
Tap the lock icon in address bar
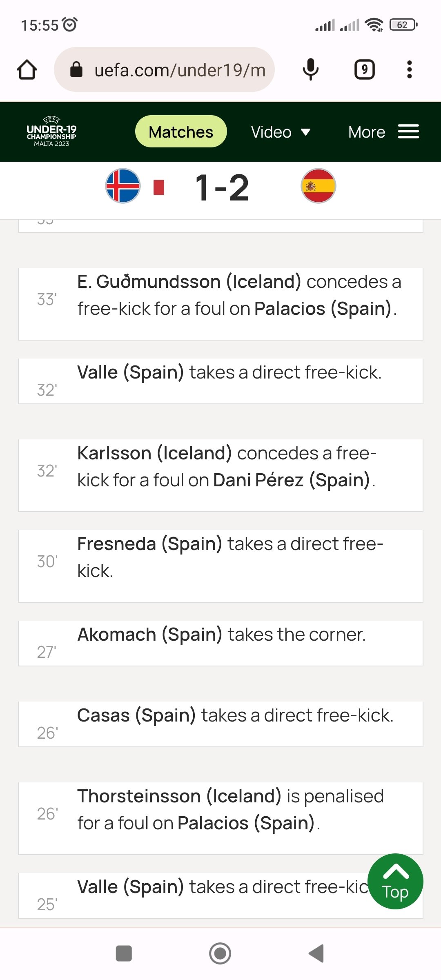pos(76,69)
